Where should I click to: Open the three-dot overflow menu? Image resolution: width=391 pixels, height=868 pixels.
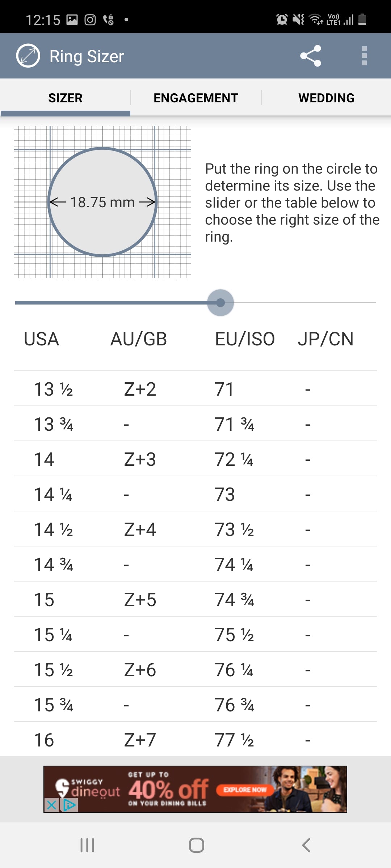(x=364, y=56)
